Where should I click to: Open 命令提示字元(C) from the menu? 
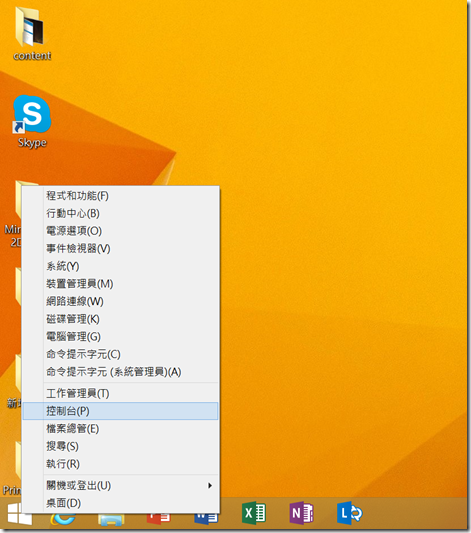click(x=120, y=354)
